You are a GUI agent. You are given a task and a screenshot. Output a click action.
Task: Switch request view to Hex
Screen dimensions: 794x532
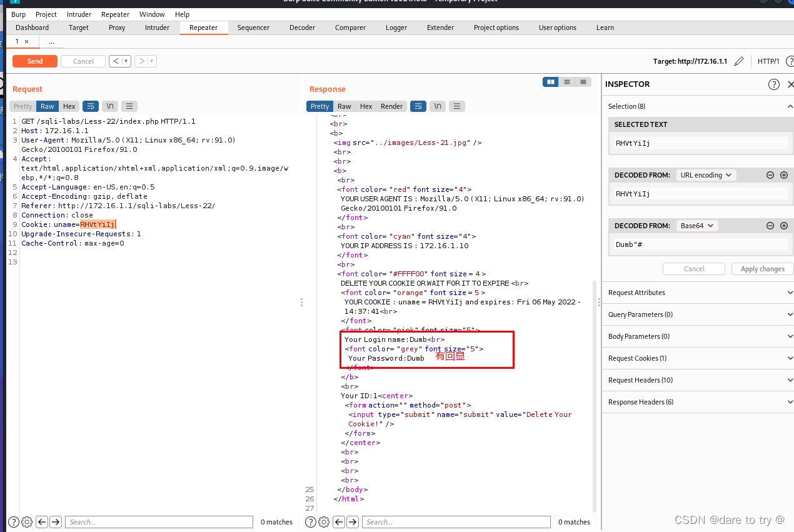[x=69, y=106]
